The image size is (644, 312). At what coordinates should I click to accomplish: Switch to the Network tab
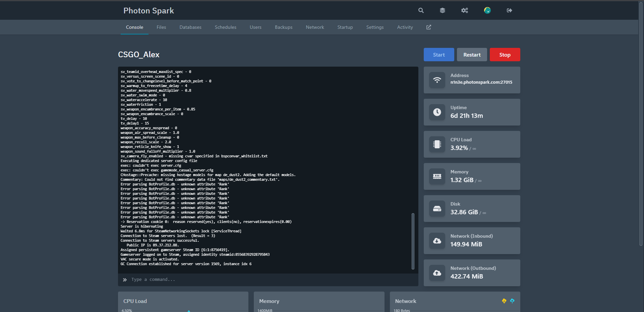coord(315,27)
